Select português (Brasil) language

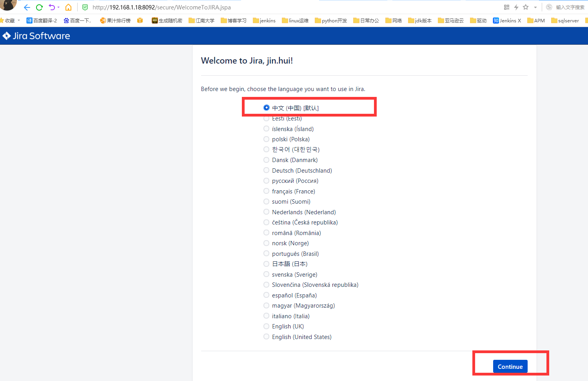point(267,253)
